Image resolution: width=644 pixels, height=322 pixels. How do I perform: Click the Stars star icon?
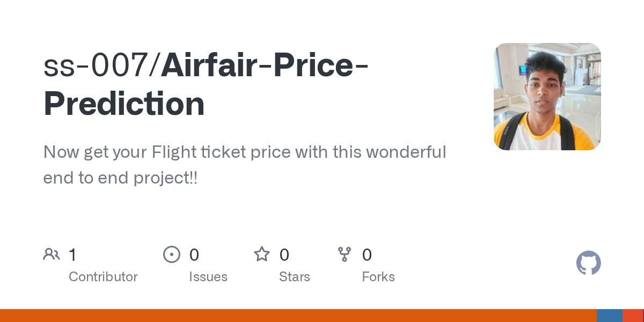pyautogui.click(x=261, y=254)
